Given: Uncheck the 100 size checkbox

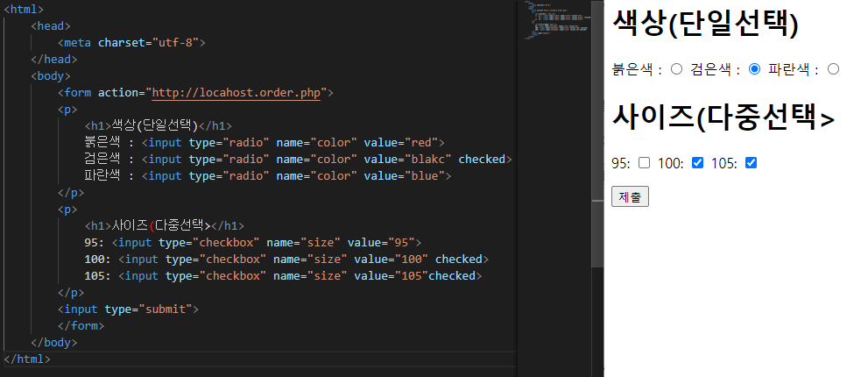Looking at the screenshot, I should (x=697, y=163).
